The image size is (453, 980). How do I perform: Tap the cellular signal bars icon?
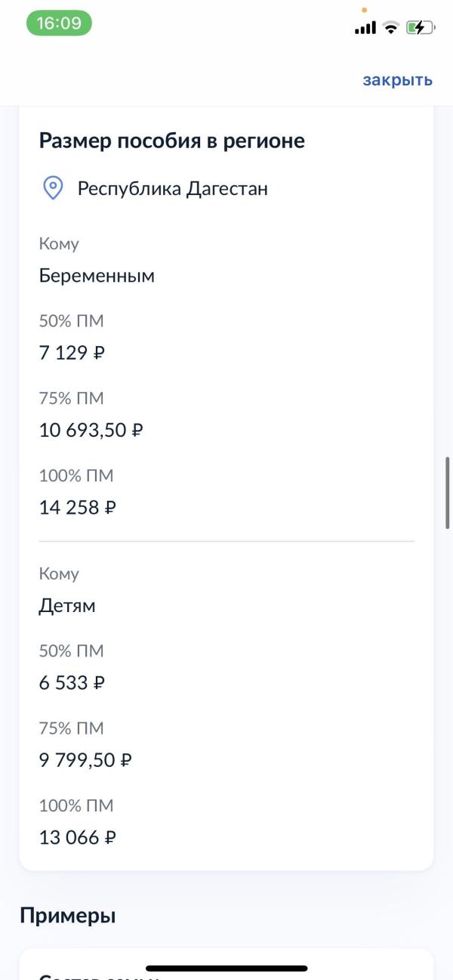tap(365, 28)
